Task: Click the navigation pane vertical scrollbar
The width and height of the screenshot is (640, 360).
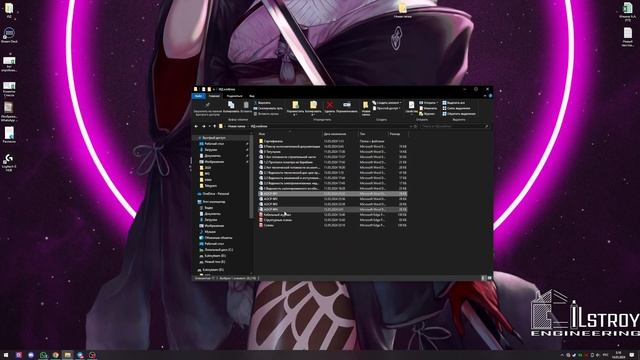Action: [x=251, y=176]
